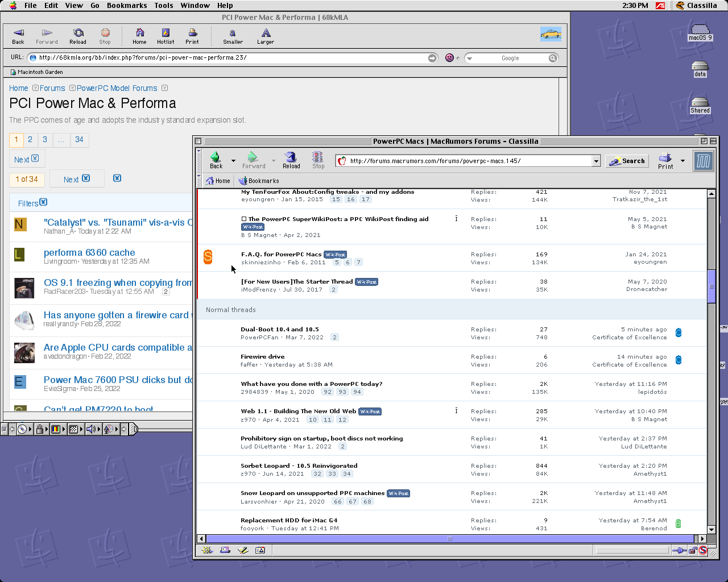Click Classilla URL address field

(469, 161)
